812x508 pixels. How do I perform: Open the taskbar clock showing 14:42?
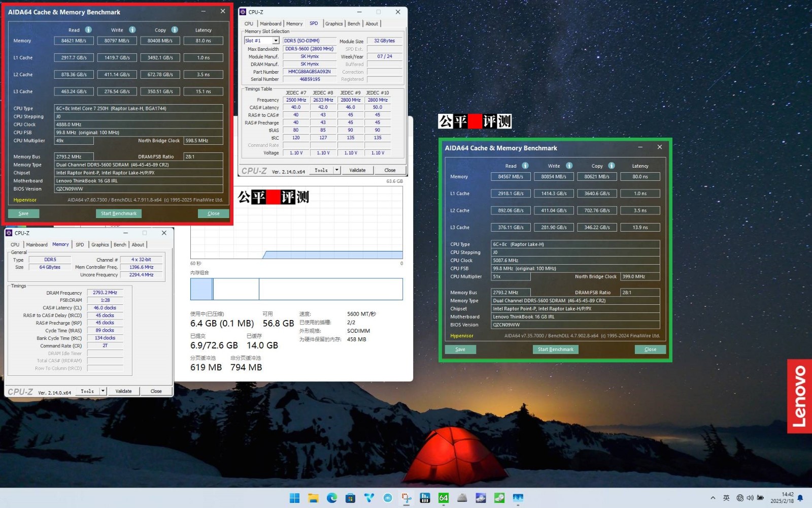[x=782, y=498]
